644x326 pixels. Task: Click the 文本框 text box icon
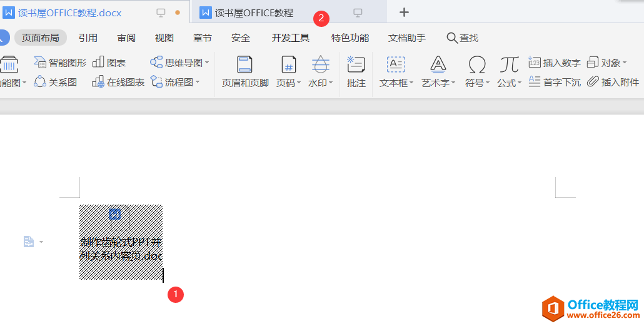[x=396, y=65]
